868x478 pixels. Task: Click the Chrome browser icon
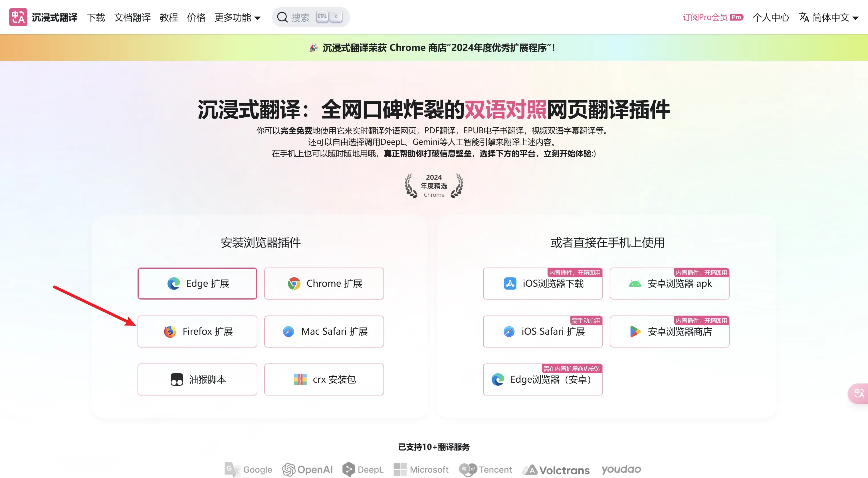[x=294, y=284]
